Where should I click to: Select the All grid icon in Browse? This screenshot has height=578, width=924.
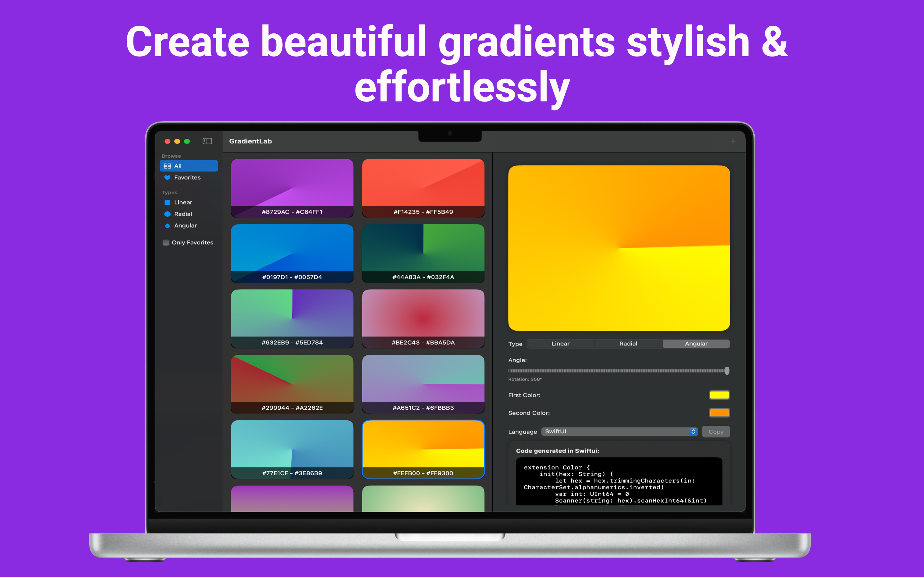[x=167, y=166]
